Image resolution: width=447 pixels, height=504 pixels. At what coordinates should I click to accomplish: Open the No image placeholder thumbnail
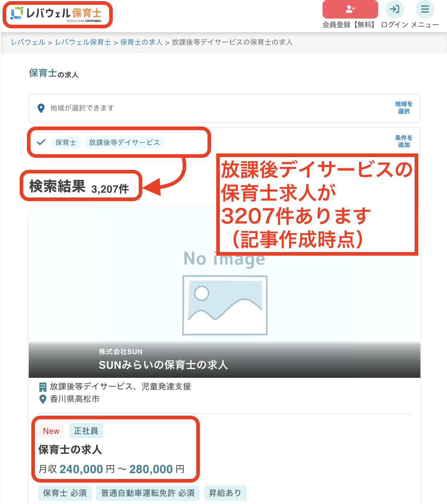(225, 292)
